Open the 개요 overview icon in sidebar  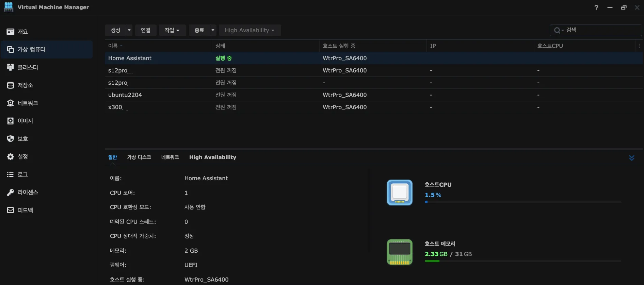coord(11,32)
